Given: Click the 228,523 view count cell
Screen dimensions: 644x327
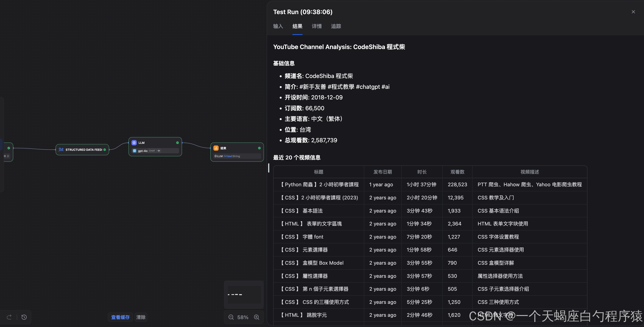Looking at the screenshot, I should pos(457,185).
